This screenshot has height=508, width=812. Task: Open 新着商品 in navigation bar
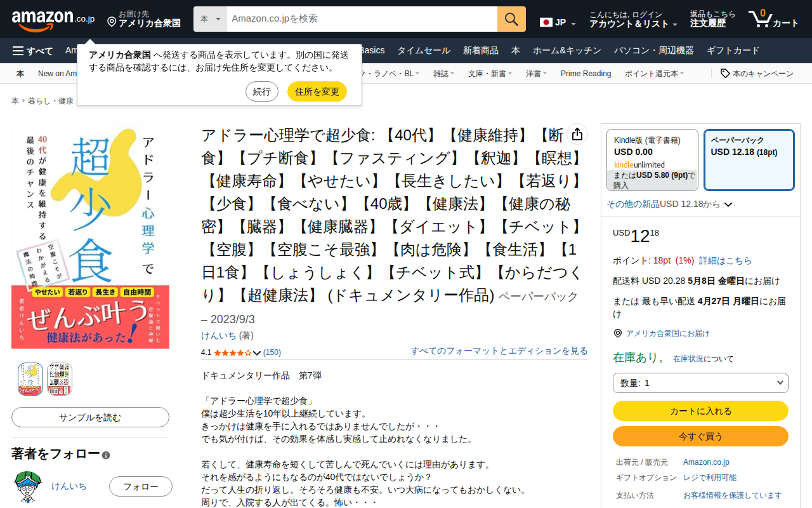click(481, 51)
